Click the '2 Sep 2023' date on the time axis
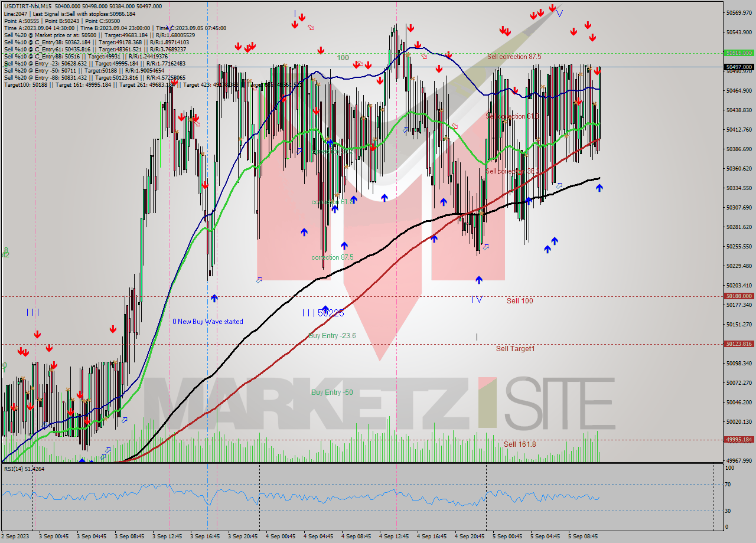This screenshot has width=756, height=543. tap(14, 537)
